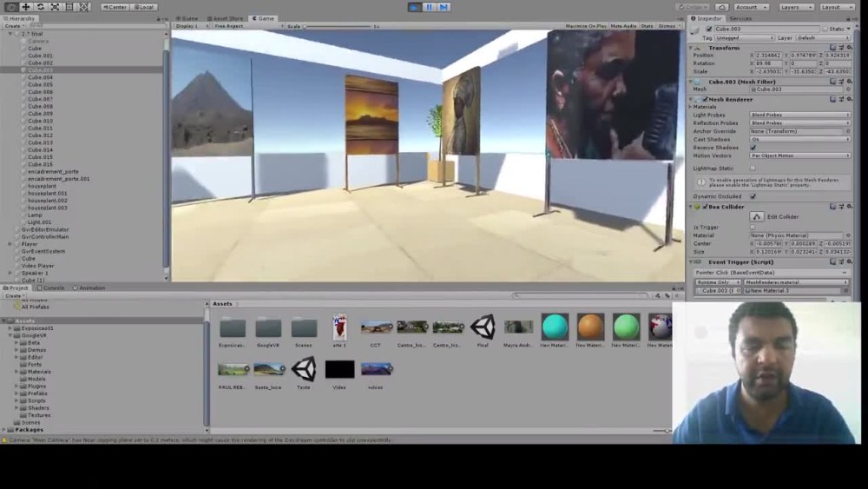The height and width of the screenshot is (489, 868).
Task: Open the Tag Untagged dropdown
Action: 744,37
